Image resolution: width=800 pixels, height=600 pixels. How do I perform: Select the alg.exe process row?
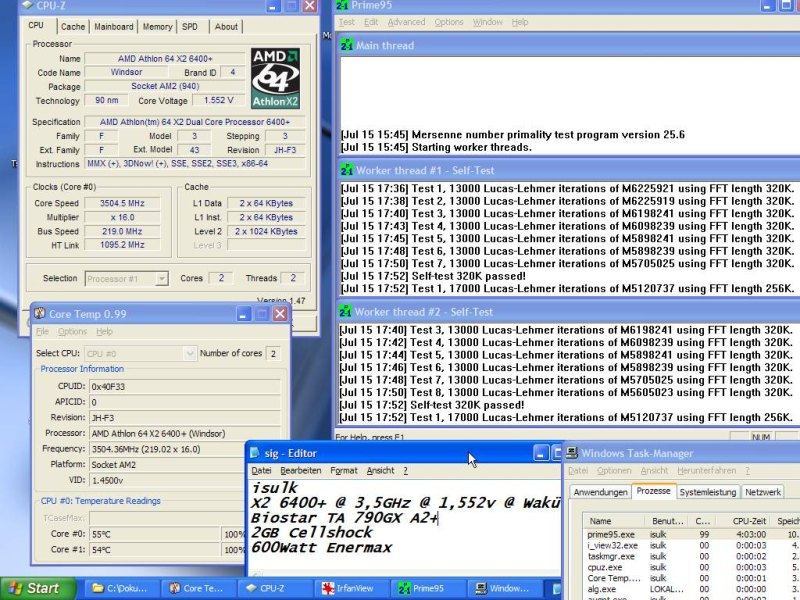[692, 589]
